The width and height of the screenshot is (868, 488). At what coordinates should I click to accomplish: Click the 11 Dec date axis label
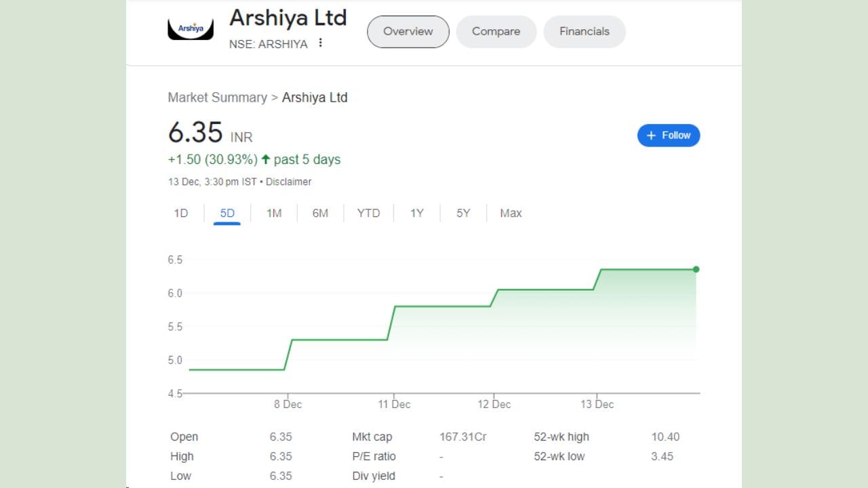(x=394, y=405)
